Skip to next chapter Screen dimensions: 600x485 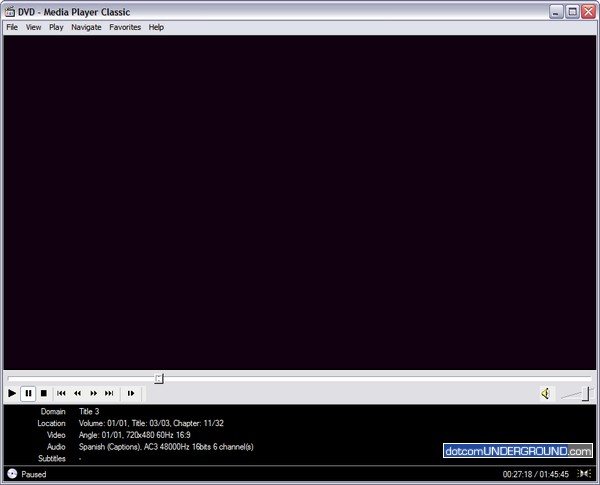click(109, 393)
